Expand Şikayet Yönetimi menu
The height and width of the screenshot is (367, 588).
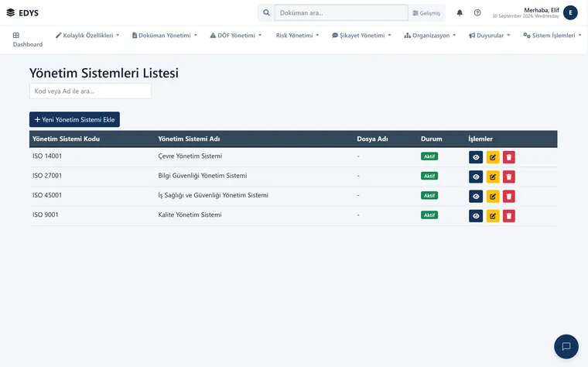[361, 36]
